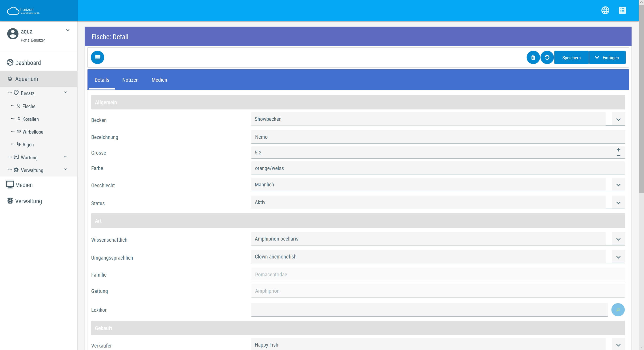The height and width of the screenshot is (350, 644).
Task: Click the trash delete icon button
Action: pos(533,58)
